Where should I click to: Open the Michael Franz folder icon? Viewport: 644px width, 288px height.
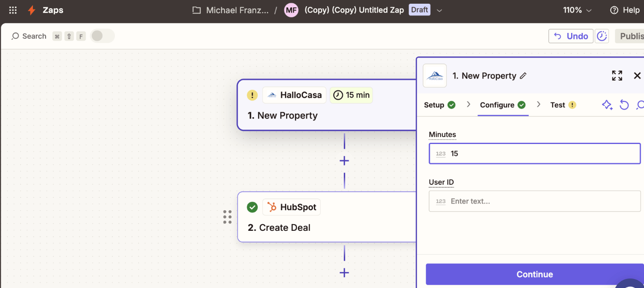[x=197, y=10]
